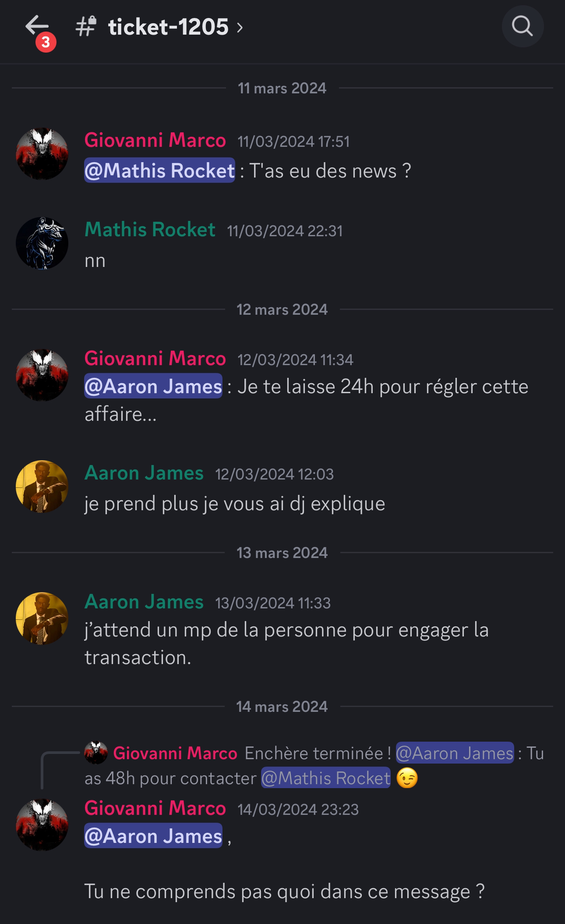Tap Giovanni Marco's avatar on the 17:51 message
Viewport: 565px width, 924px height.
(x=42, y=154)
